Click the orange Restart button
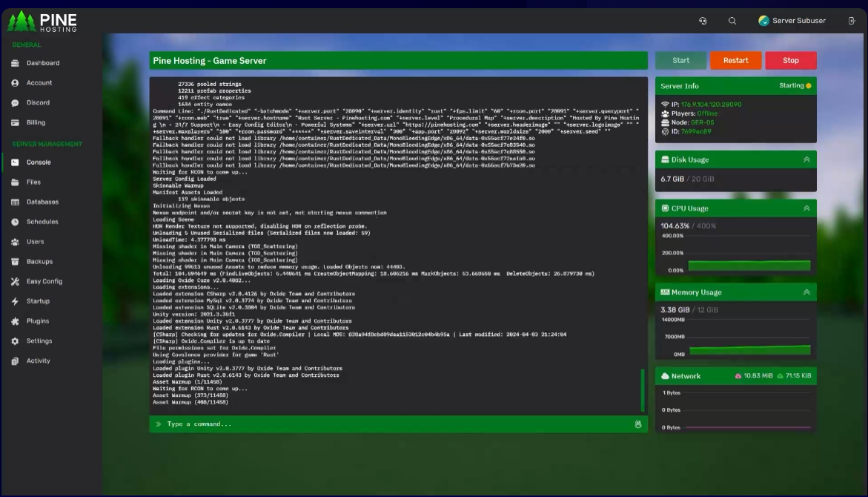The height and width of the screenshot is (497, 868). (x=736, y=60)
